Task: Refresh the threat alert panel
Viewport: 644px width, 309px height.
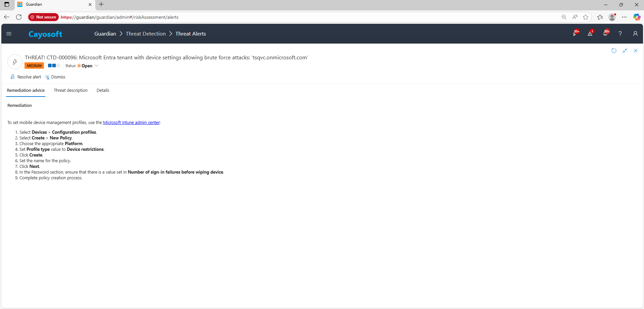Action: [x=614, y=51]
